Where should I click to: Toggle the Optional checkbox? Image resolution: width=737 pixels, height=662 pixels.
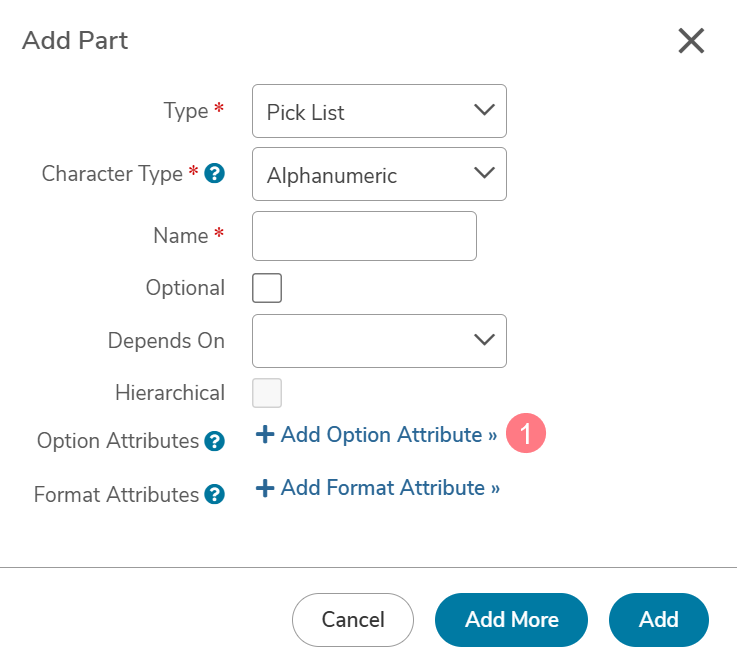pyautogui.click(x=267, y=288)
